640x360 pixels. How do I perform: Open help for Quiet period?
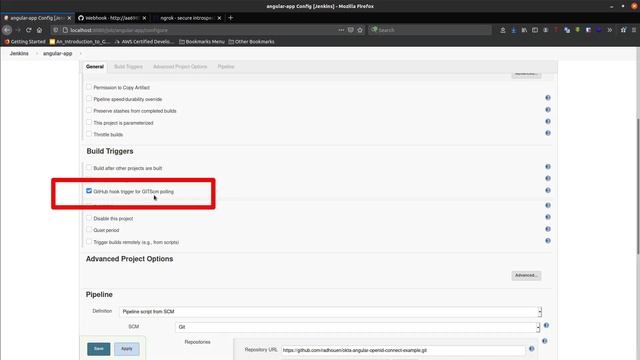(x=548, y=229)
